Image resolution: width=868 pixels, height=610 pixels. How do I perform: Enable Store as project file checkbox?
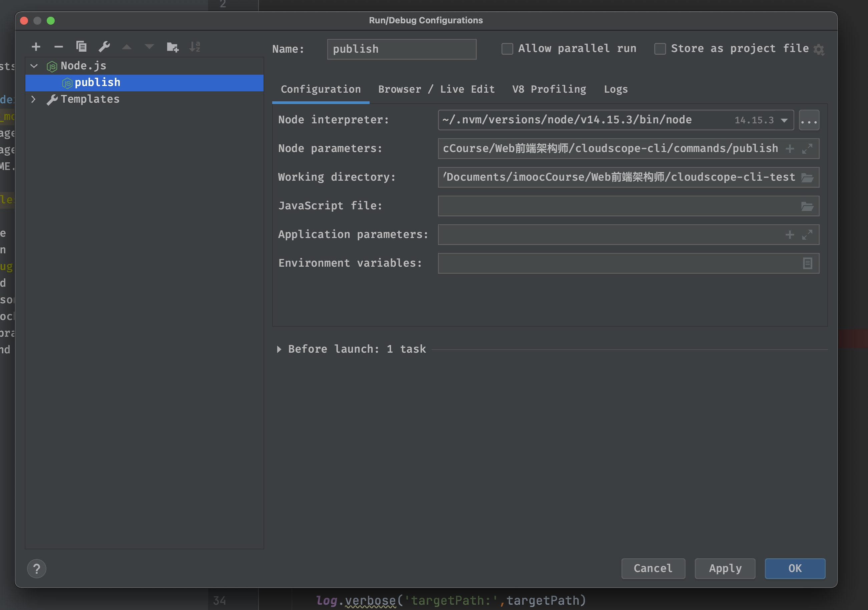pyautogui.click(x=660, y=49)
